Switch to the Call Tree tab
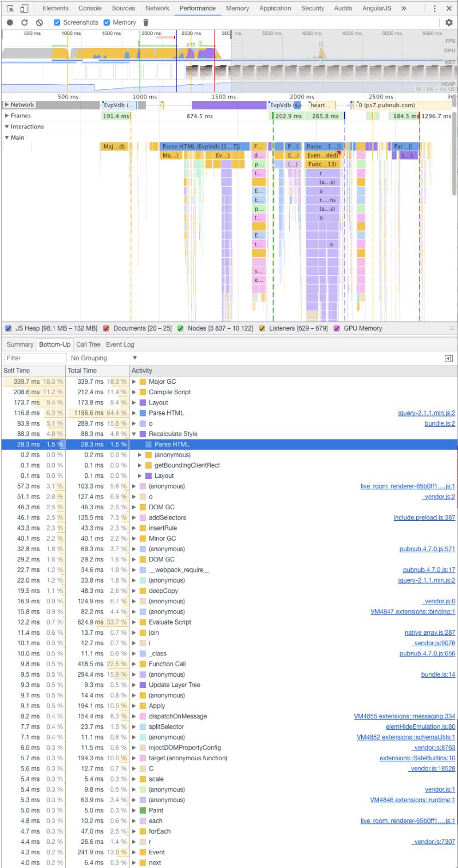458x868 pixels. [x=88, y=344]
